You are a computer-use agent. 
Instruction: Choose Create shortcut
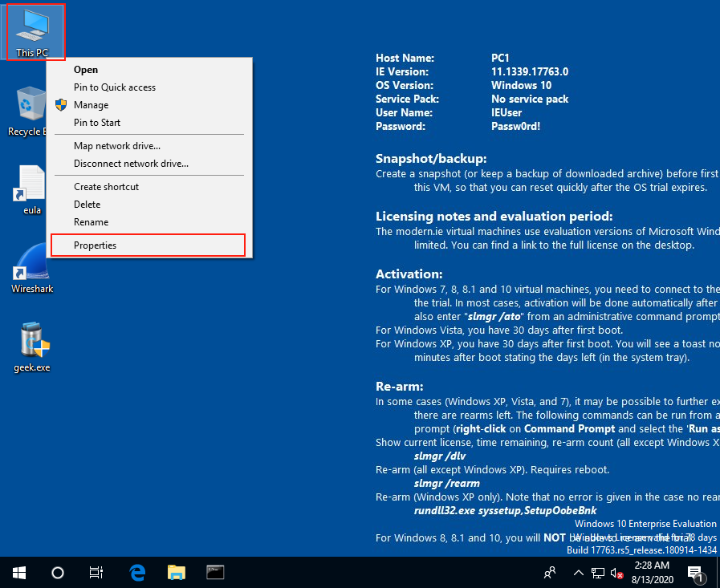click(x=149, y=187)
